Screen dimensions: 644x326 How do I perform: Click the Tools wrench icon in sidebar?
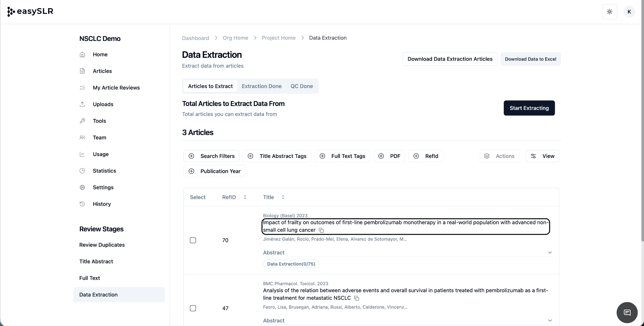click(x=82, y=121)
